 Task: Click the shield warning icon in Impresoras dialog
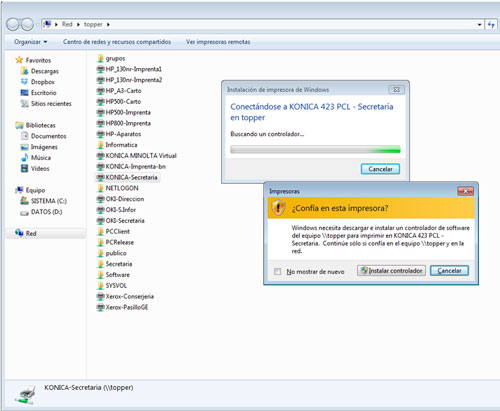point(278,208)
